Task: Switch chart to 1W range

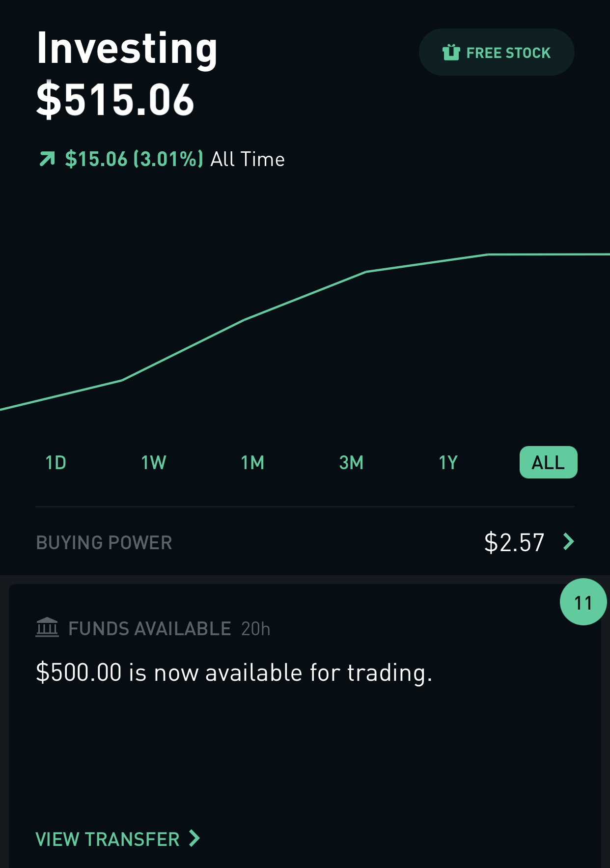Action: pos(154,463)
